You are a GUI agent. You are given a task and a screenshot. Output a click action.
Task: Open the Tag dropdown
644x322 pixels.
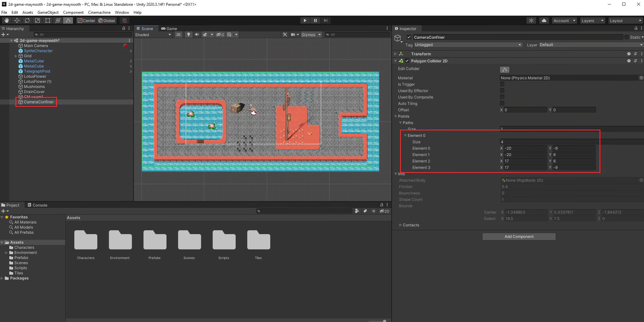point(468,45)
